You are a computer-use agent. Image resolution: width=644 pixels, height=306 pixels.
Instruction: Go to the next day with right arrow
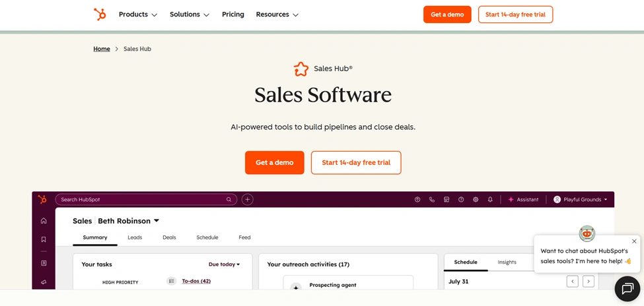589,282
